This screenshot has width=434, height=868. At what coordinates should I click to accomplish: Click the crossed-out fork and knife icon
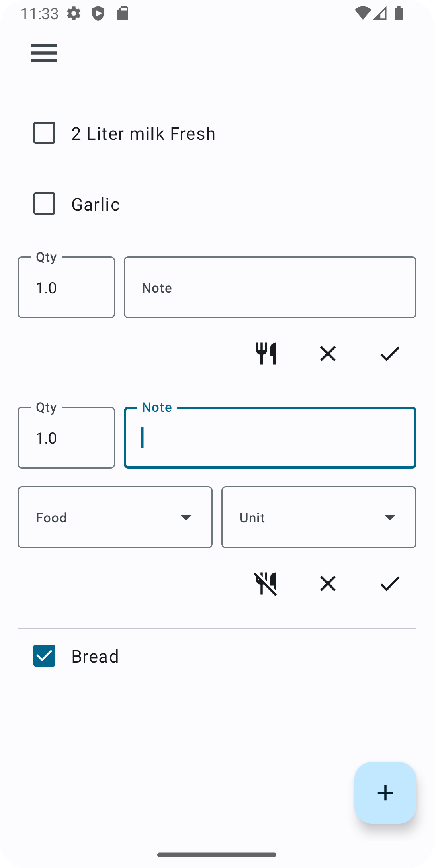click(266, 583)
